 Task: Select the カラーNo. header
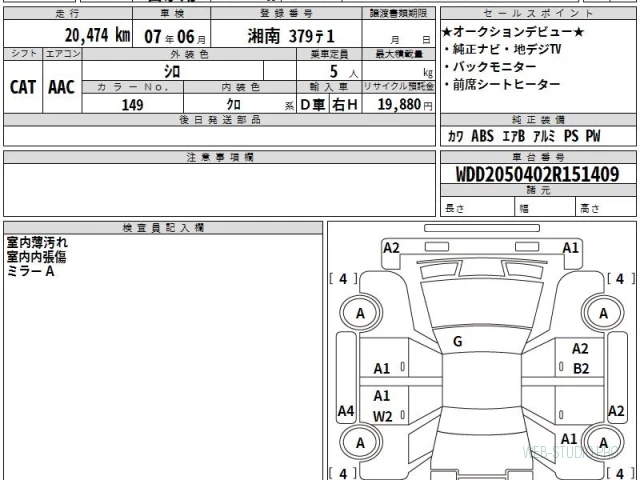133,87
